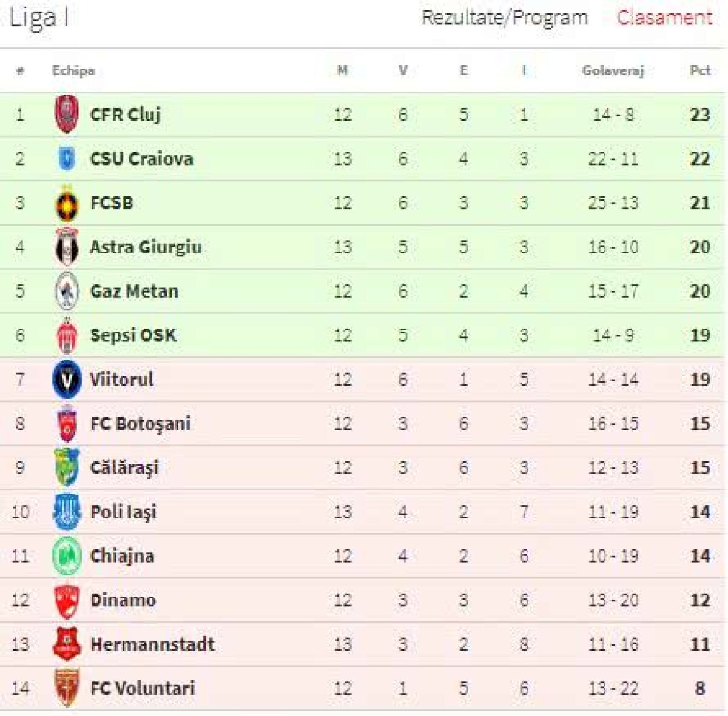Click the CSU Craiova club badge
This screenshot has width=728, height=716.
click(x=67, y=159)
